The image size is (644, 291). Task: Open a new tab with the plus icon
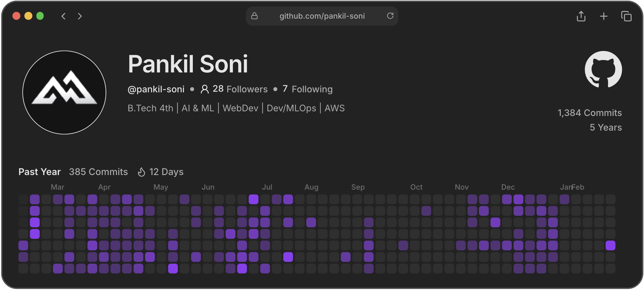(x=604, y=16)
